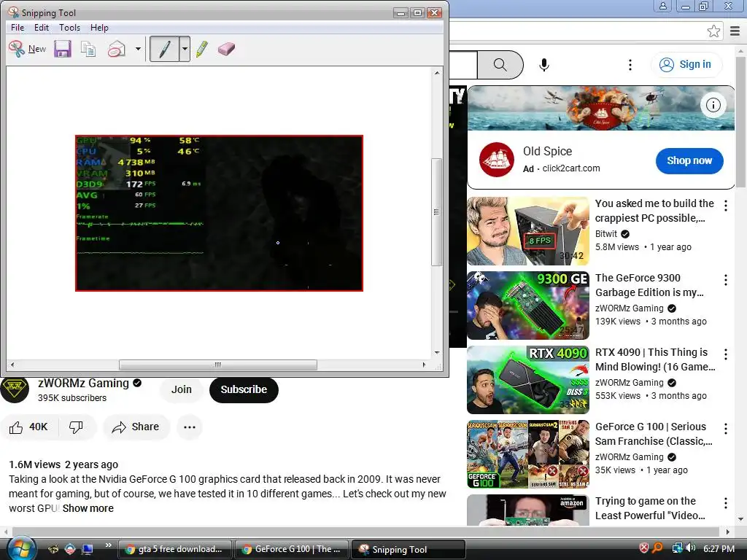
Task: Click Snipping Tool vertical scrollbar thumb
Action: [x=436, y=212]
